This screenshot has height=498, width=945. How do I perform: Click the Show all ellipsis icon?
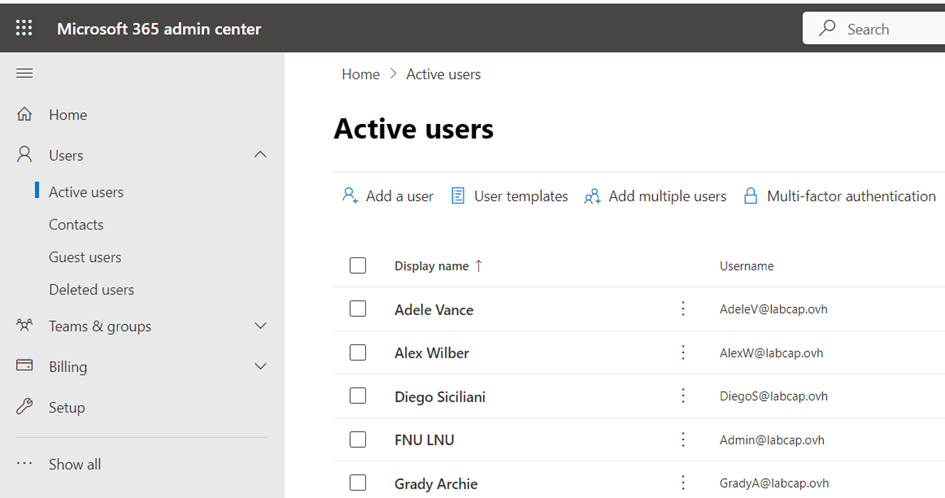click(x=24, y=464)
